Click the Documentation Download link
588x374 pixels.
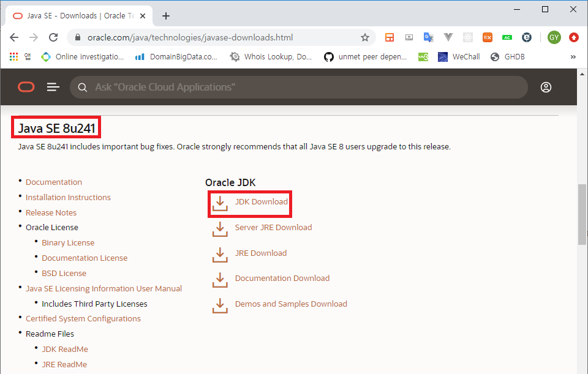point(282,278)
